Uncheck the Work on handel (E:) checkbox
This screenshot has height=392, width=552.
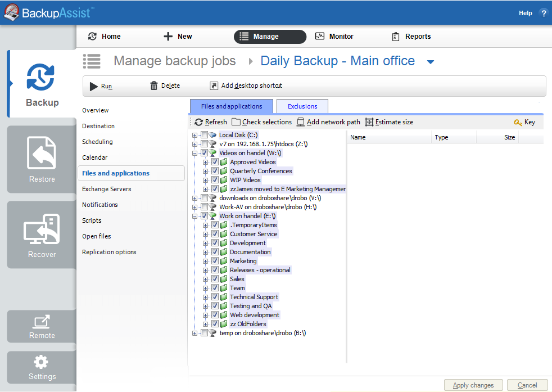(204, 216)
